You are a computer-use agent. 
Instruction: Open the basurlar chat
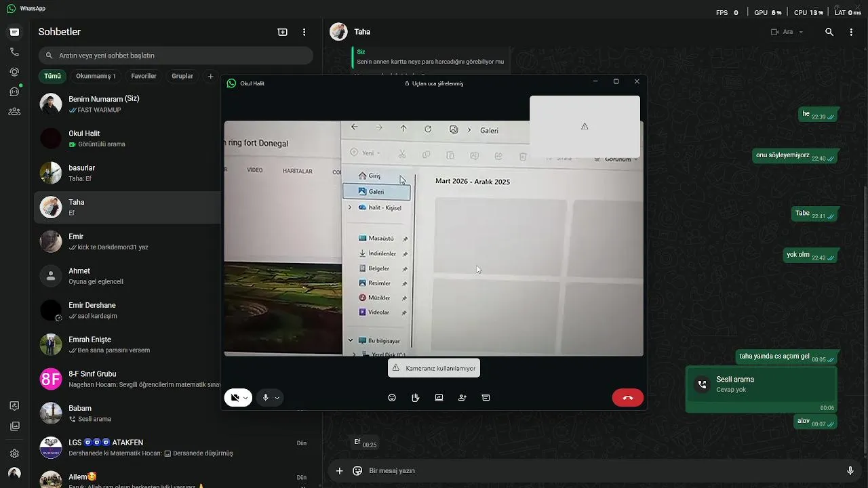click(127, 173)
